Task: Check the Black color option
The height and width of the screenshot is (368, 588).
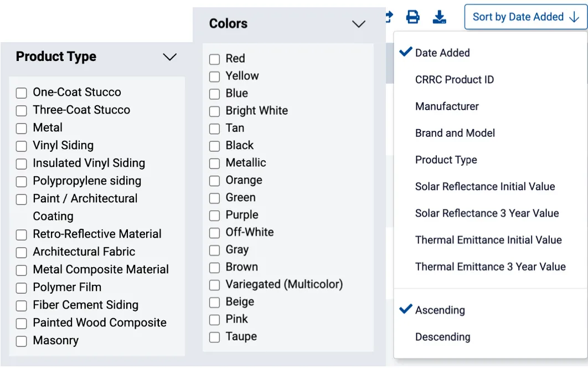Action: (214, 145)
